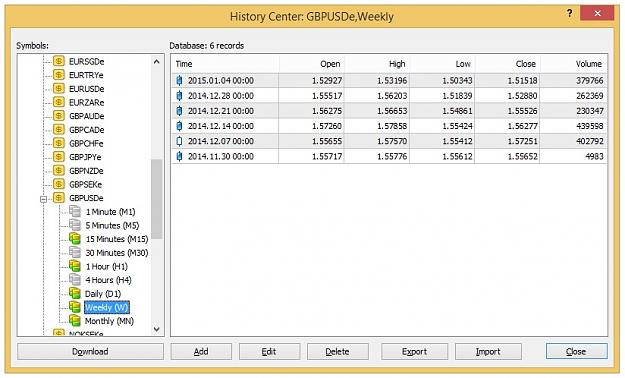The height and width of the screenshot is (378, 625).
Task: Click the EURUSDe symbol coin icon
Action: tap(59, 88)
